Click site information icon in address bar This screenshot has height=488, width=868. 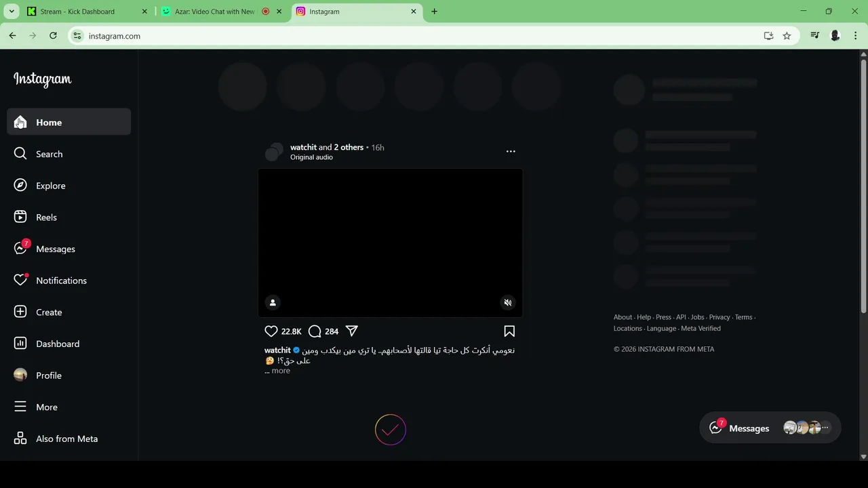77,36
